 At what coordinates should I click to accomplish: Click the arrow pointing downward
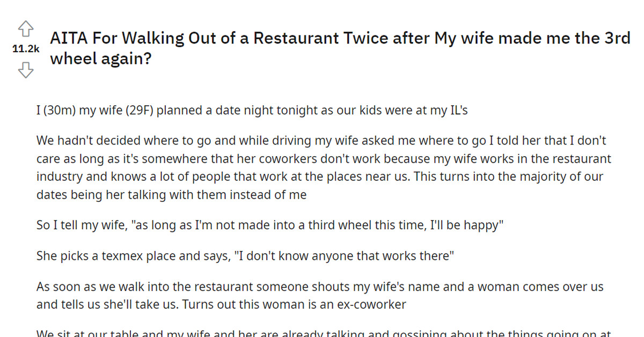pos(26,70)
